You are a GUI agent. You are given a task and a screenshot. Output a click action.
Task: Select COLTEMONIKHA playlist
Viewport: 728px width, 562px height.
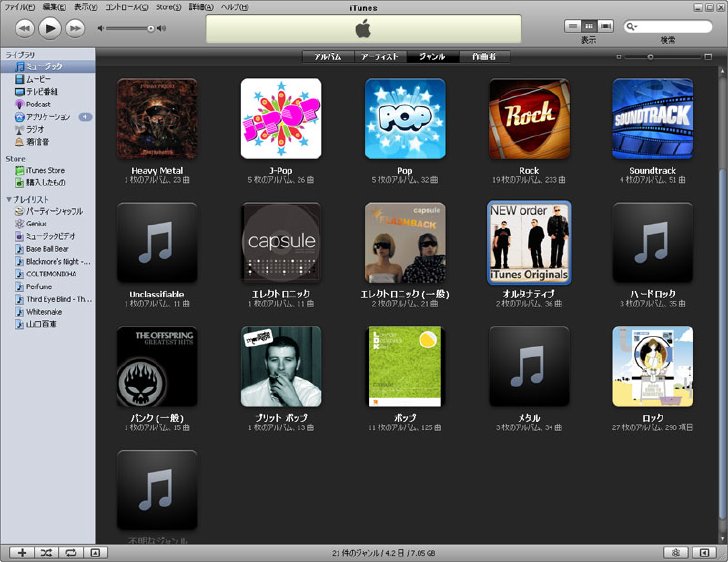tap(48, 274)
